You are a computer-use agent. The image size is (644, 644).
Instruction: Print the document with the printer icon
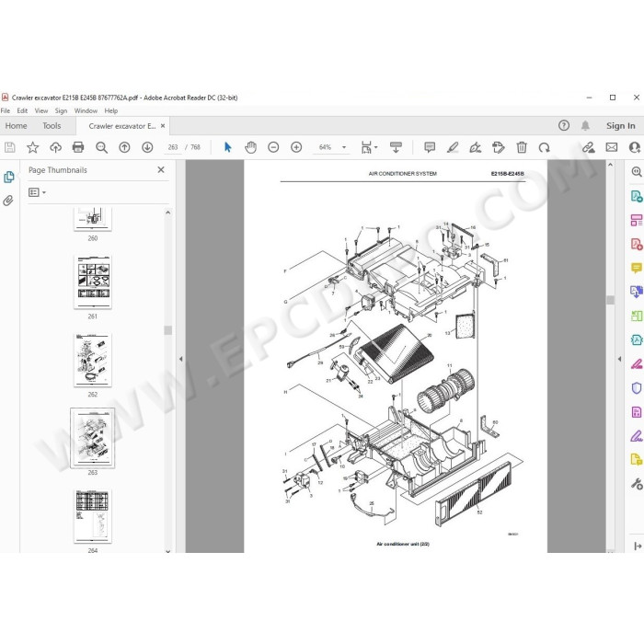coord(78,147)
